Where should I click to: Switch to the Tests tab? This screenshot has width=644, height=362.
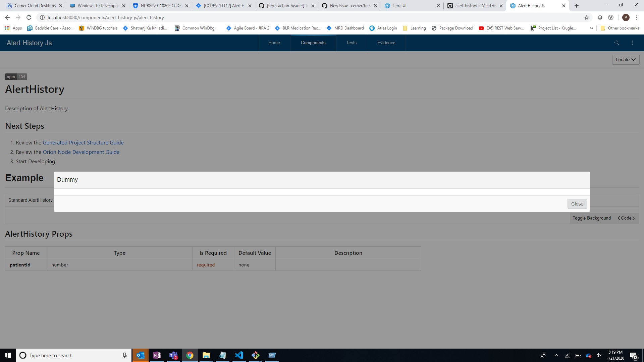coord(352,43)
